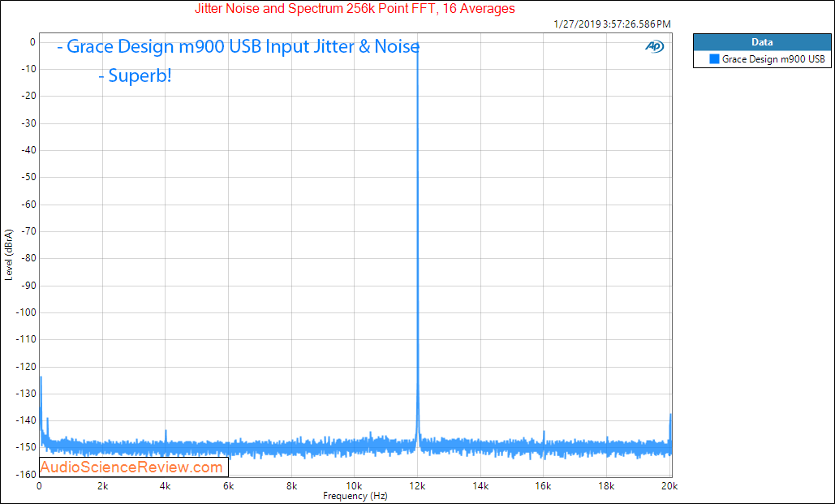Click the -150 level axis label

coord(27,447)
